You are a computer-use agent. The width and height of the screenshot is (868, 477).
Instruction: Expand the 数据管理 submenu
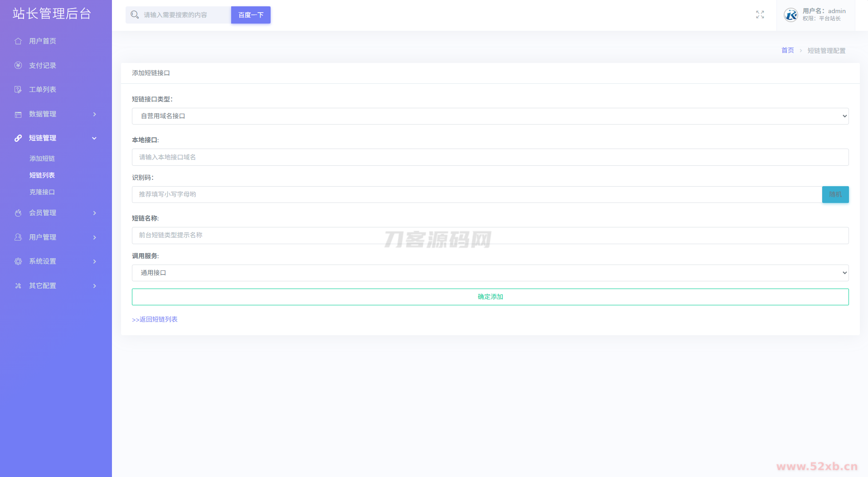click(x=56, y=114)
